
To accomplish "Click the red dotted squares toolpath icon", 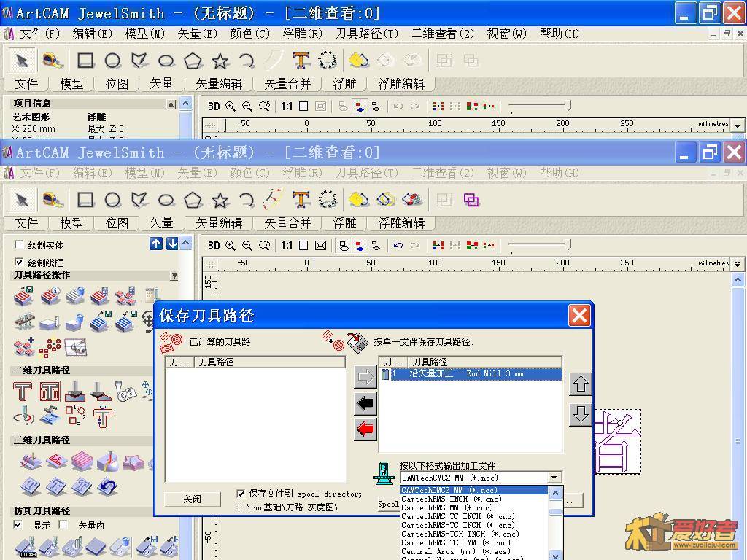I will (50, 348).
